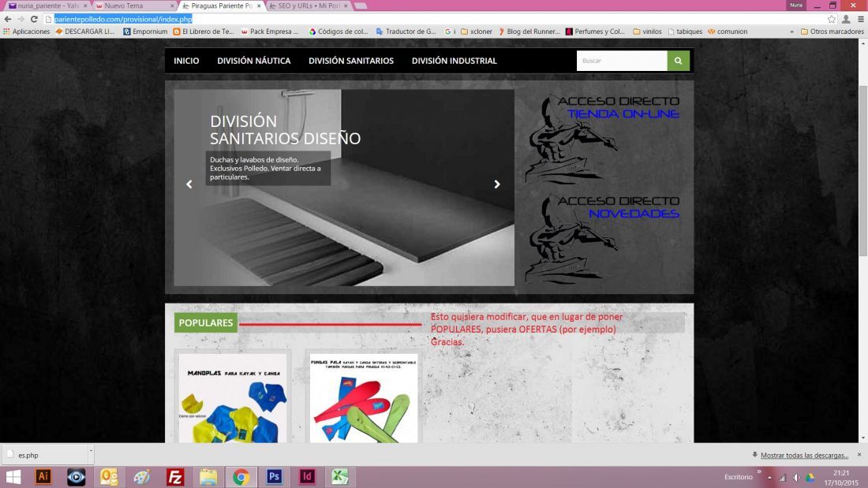
Task: Switch to SEO y URLs tab
Action: [309, 6]
